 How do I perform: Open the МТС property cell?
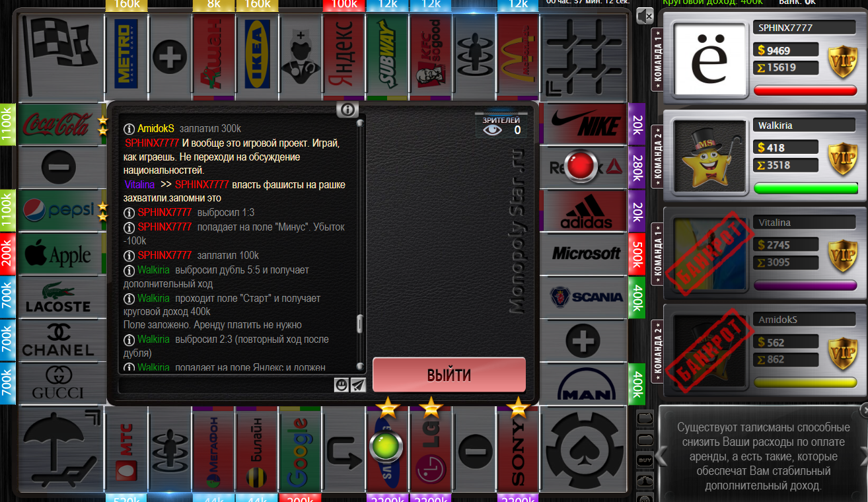(126, 450)
